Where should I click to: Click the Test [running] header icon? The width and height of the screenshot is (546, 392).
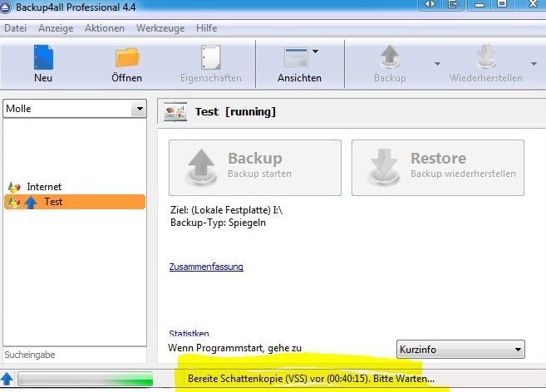click(x=175, y=112)
